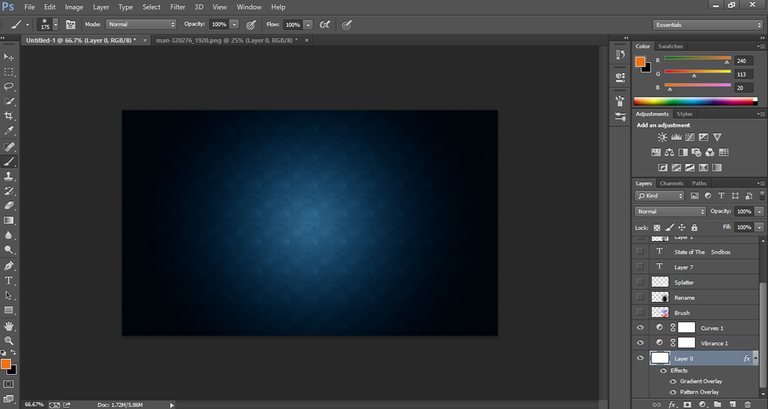Select the Lasso tool
Viewport: 768px width, 409px height.
point(10,86)
